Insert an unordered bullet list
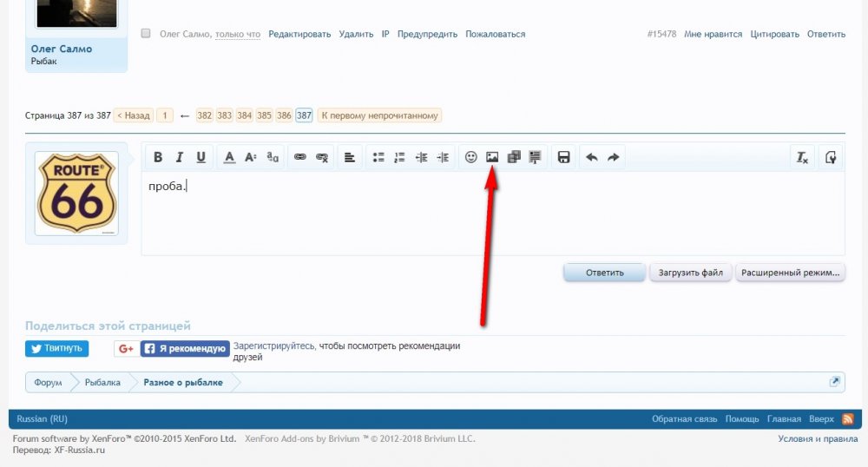 click(378, 157)
